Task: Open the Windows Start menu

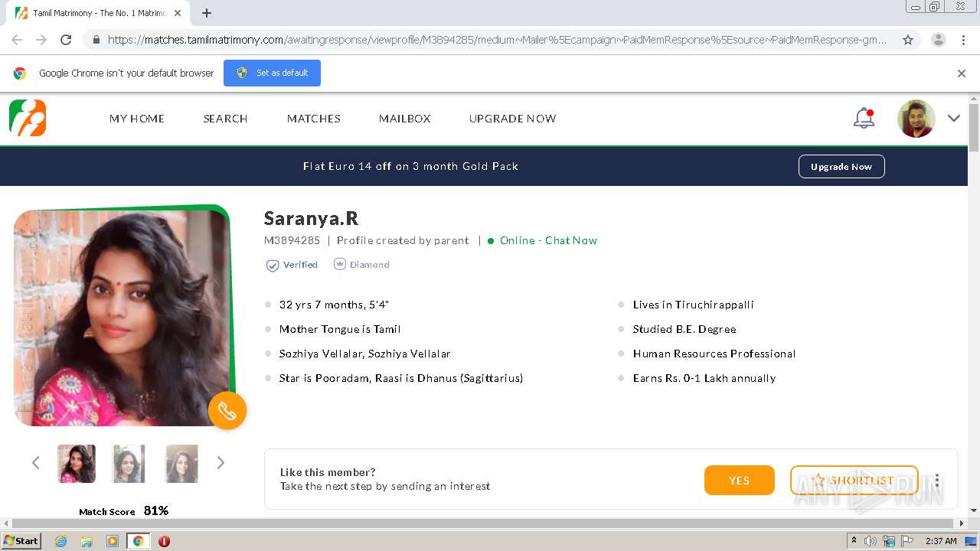Action: (x=21, y=540)
